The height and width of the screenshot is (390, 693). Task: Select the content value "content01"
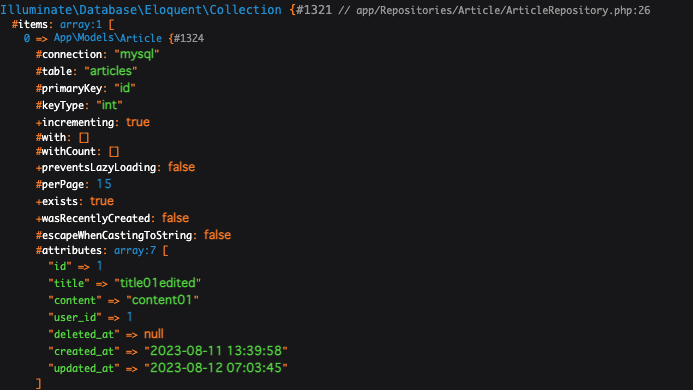pos(162,300)
